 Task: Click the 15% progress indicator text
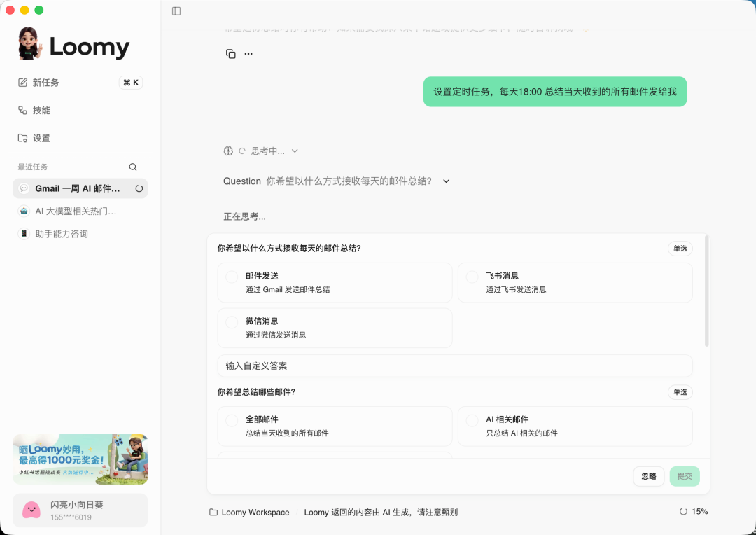pos(699,512)
